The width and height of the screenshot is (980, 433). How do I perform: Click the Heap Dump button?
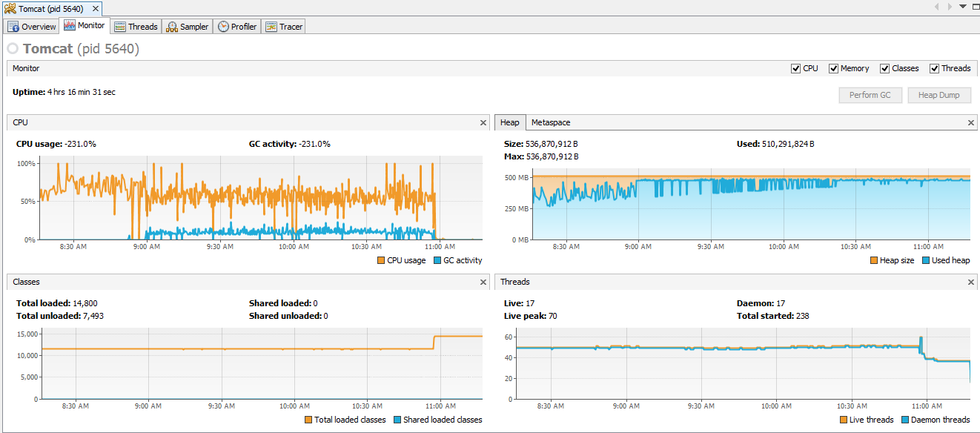tap(938, 95)
